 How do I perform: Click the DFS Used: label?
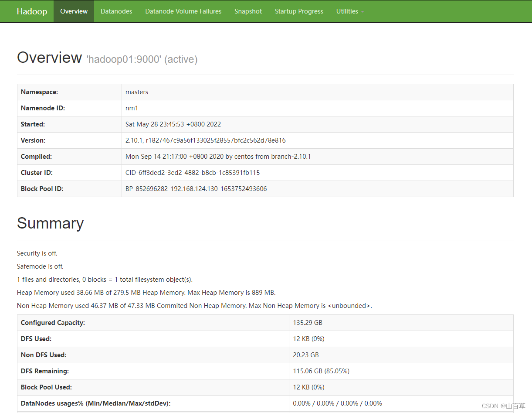pos(36,339)
